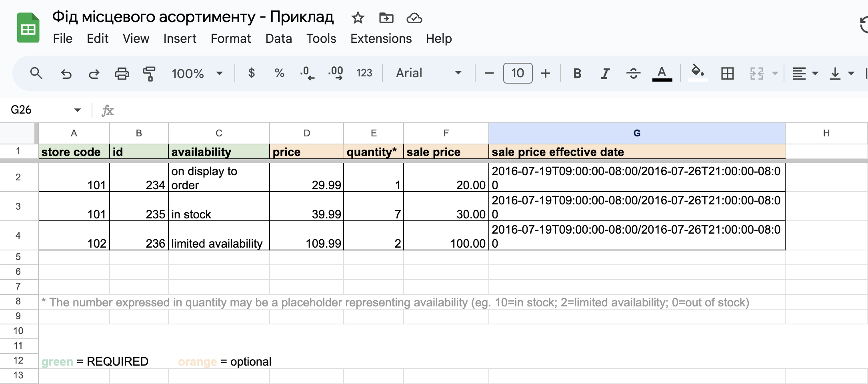This screenshot has width=868, height=384.
Task: Move document to a folder icon
Action: 386,18
